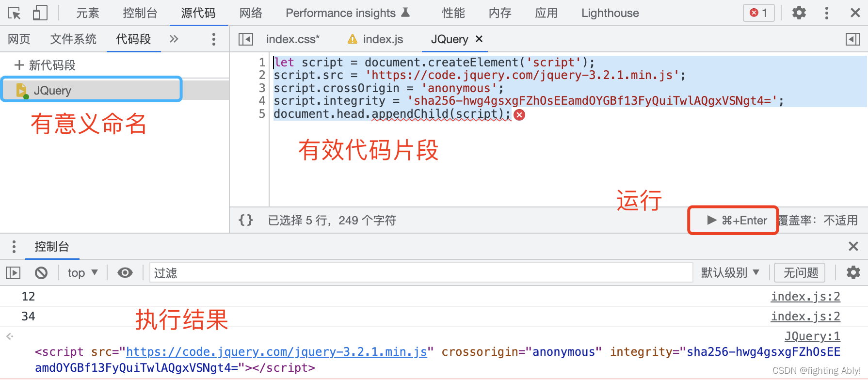Click line number 1 in editor gutter
This screenshot has height=380, width=868.
pyautogui.click(x=262, y=62)
